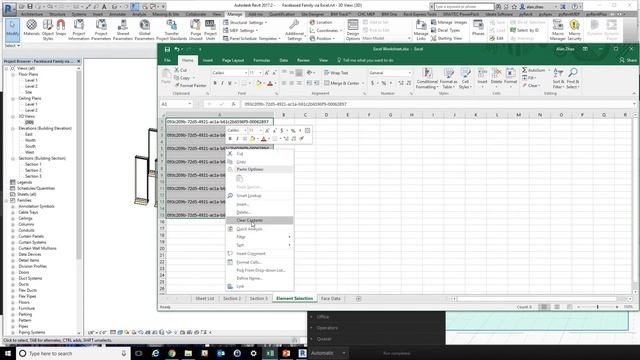
Task: Open the Excel Page Layout tab
Action: point(233,60)
